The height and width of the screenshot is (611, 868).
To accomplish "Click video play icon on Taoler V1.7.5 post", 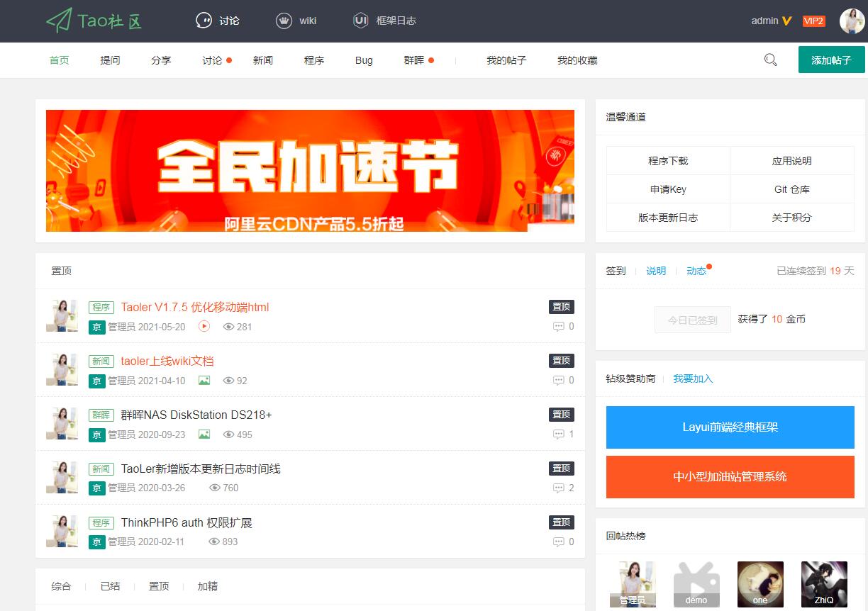I will tap(204, 326).
